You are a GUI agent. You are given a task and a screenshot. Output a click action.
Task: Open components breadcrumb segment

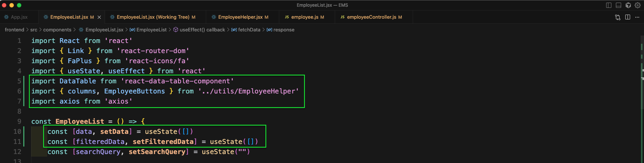coord(57,30)
